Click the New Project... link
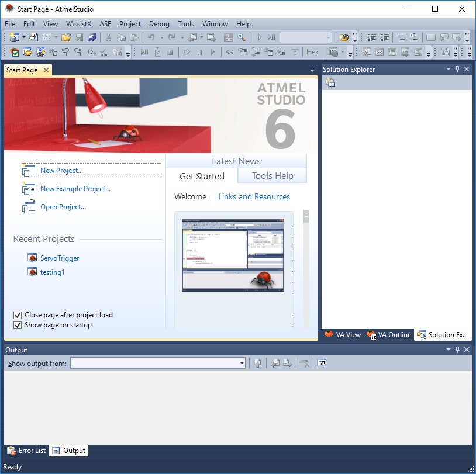 coord(61,171)
